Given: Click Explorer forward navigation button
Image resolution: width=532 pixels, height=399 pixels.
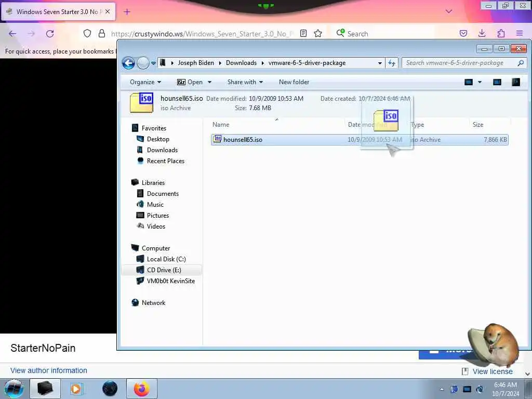Looking at the screenshot, I should point(143,63).
